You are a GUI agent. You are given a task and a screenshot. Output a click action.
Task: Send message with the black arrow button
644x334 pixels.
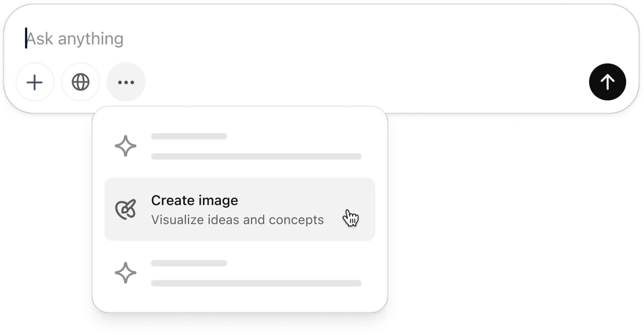607,82
